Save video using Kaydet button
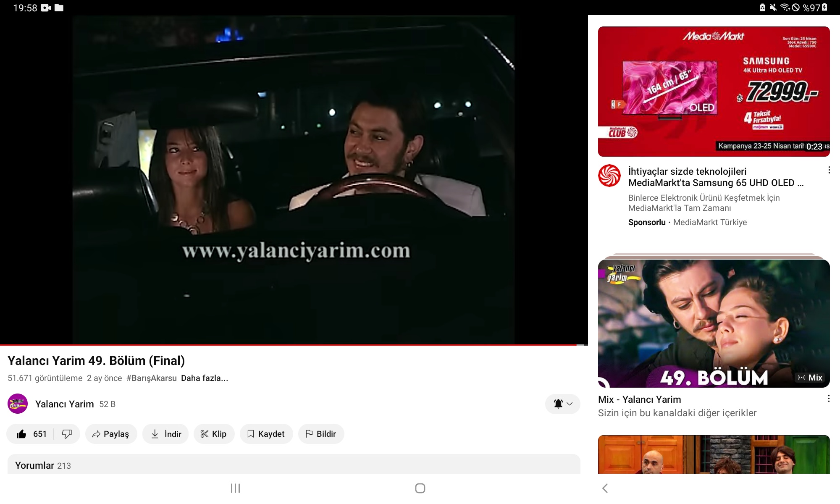The height and width of the screenshot is (504, 840). (266, 434)
